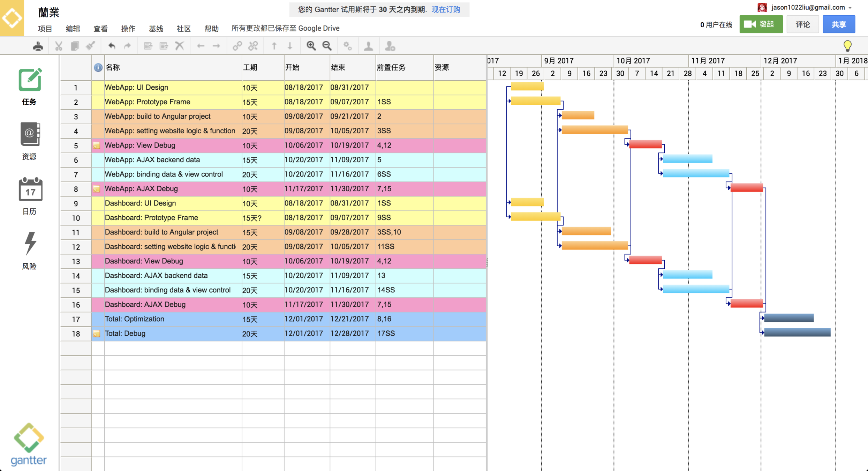Open account dropdown next to jason1022liu email
The height and width of the screenshot is (471, 868).
(x=851, y=8)
